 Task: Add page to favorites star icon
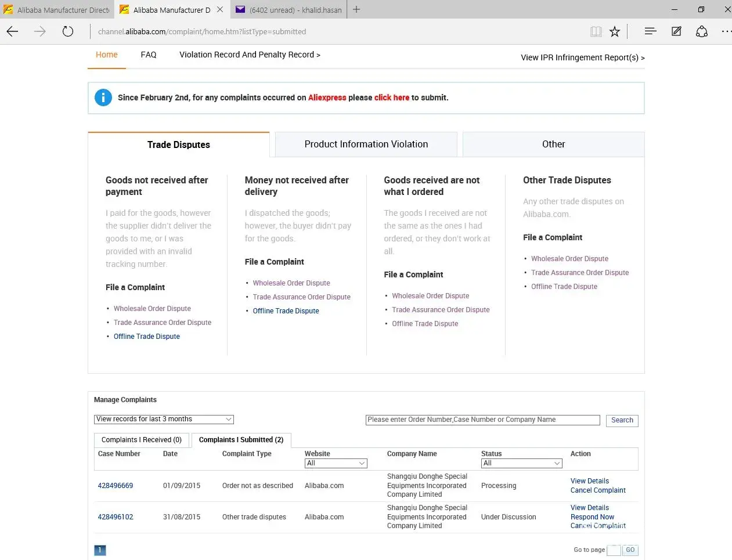click(x=615, y=31)
